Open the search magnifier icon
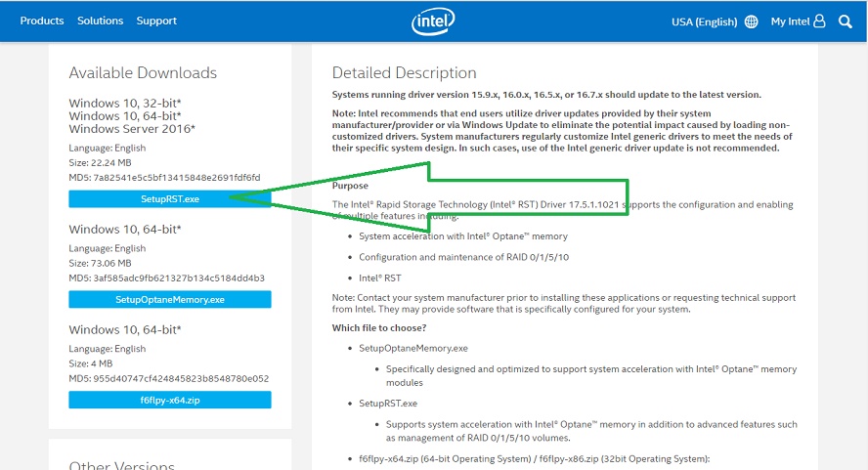 point(845,21)
